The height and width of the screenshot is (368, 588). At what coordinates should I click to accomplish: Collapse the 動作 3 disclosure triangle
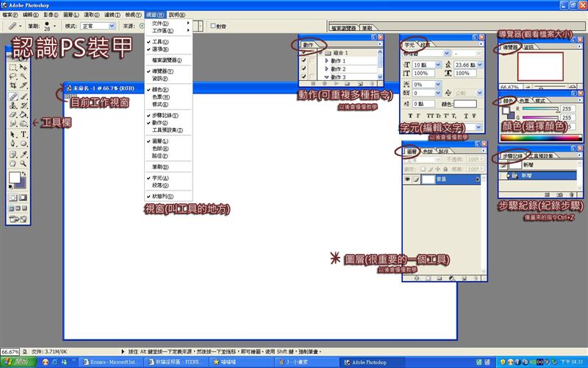click(326, 77)
